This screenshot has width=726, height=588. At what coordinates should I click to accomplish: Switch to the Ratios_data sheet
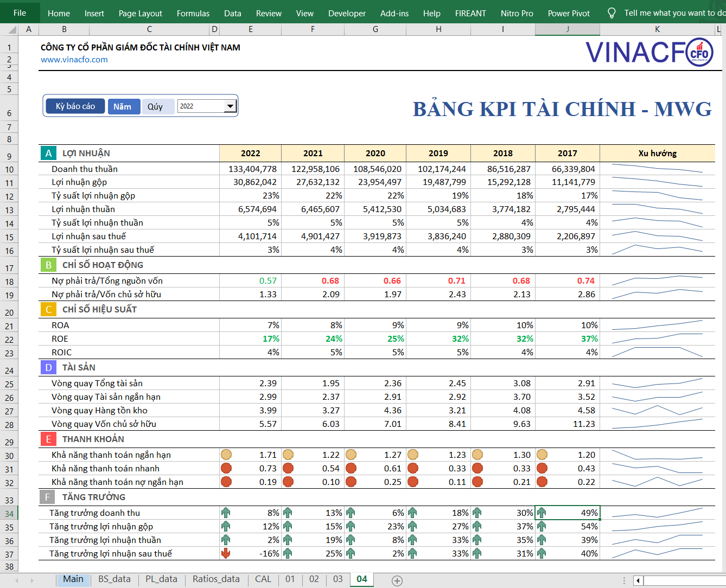216,579
